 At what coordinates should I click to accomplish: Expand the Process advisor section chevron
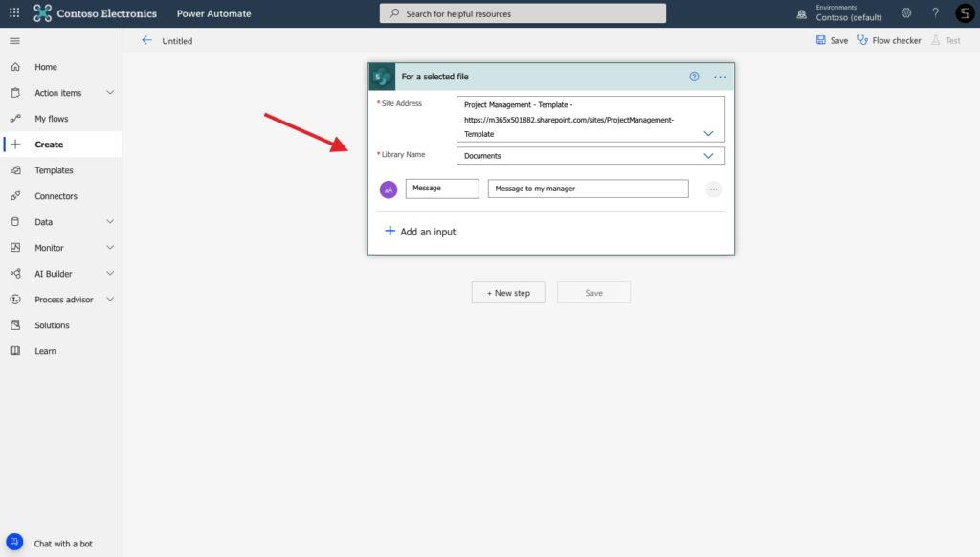tap(110, 300)
